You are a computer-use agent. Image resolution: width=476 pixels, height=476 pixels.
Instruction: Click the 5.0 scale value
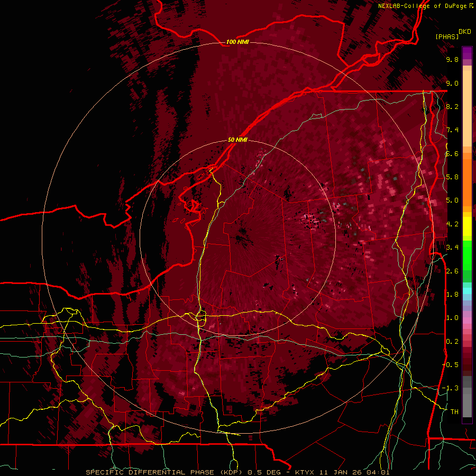click(452, 200)
